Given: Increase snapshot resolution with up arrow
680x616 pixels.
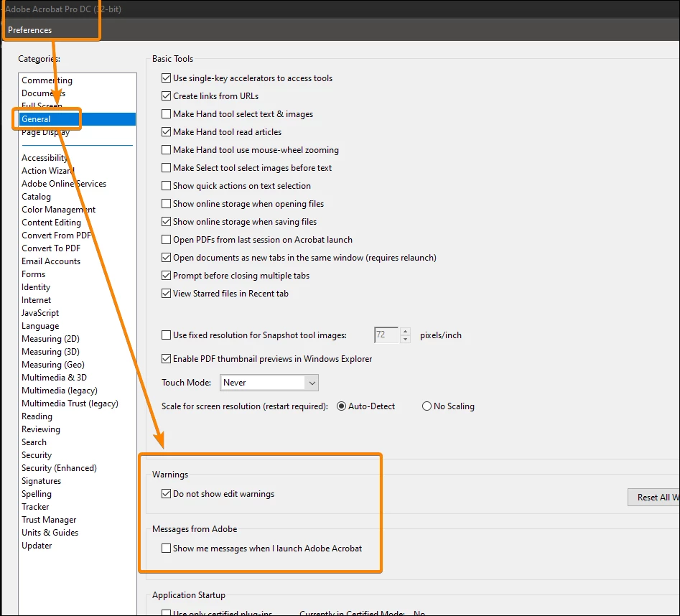Looking at the screenshot, I should click(x=405, y=332).
